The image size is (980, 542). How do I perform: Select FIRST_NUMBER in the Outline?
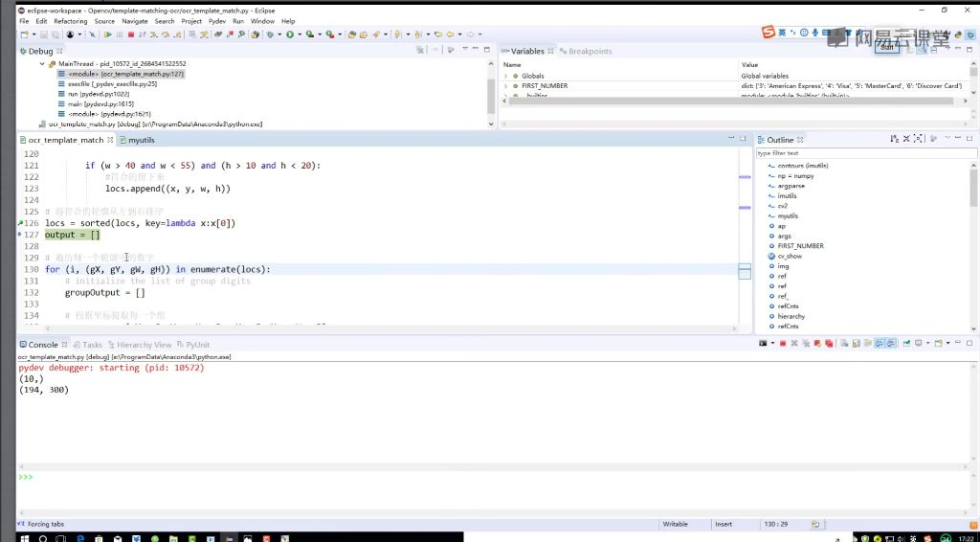pos(800,246)
